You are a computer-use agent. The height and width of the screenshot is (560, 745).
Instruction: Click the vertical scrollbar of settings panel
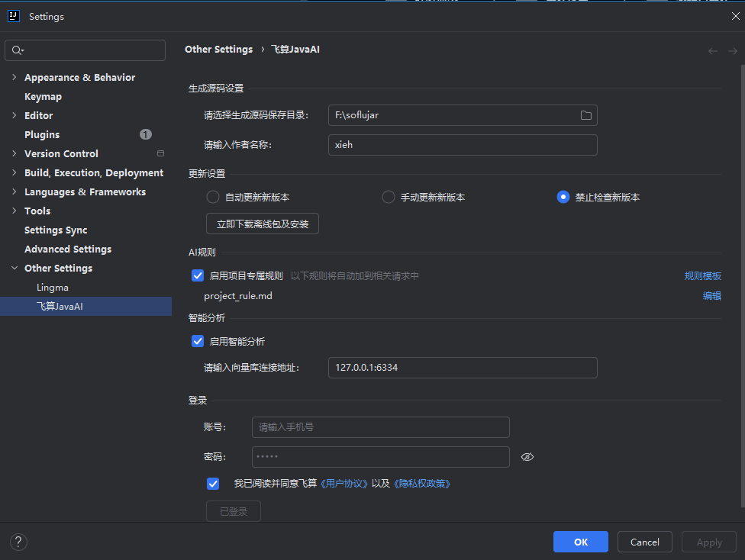click(x=742, y=285)
